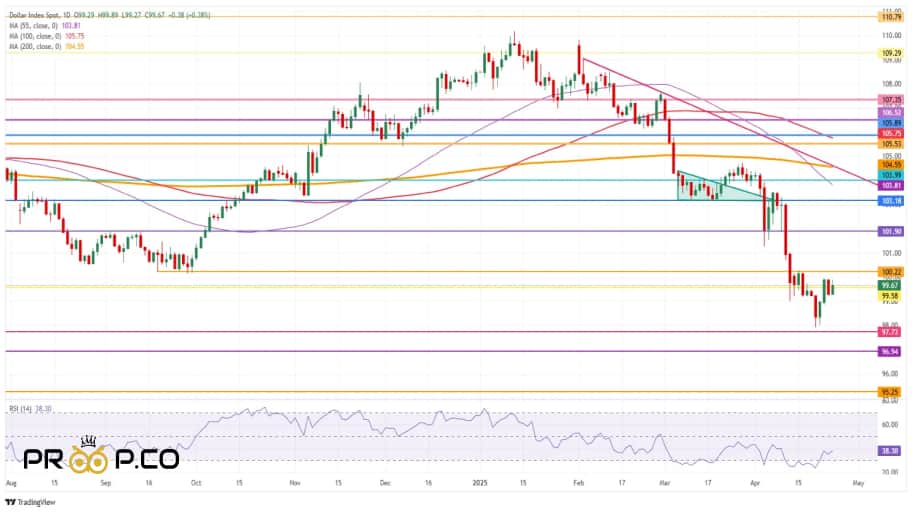The image size is (912, 513).
Task: Click the 60.00 RSI scale tick
Action: (x=890, y=425)
